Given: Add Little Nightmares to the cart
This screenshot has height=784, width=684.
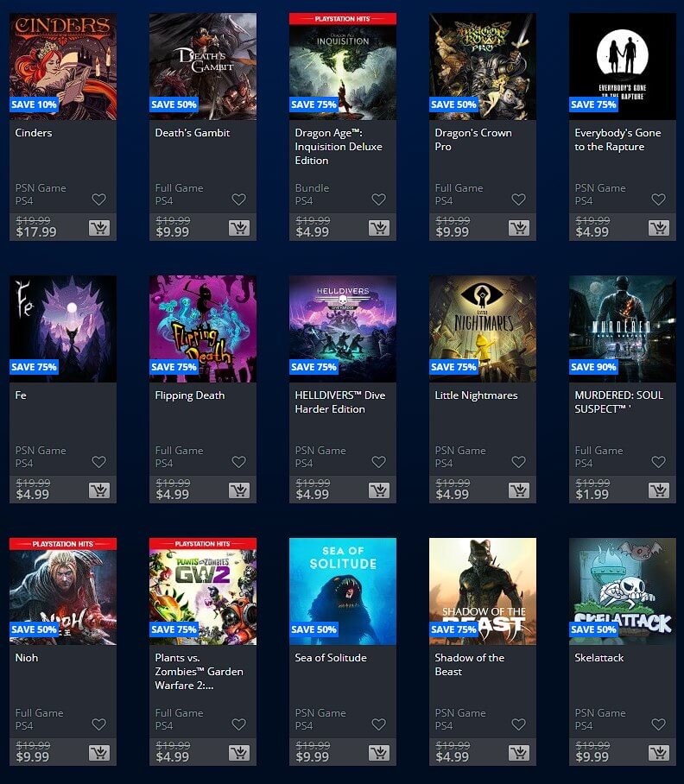Looking at the screenshot, I should coord(519,490).
